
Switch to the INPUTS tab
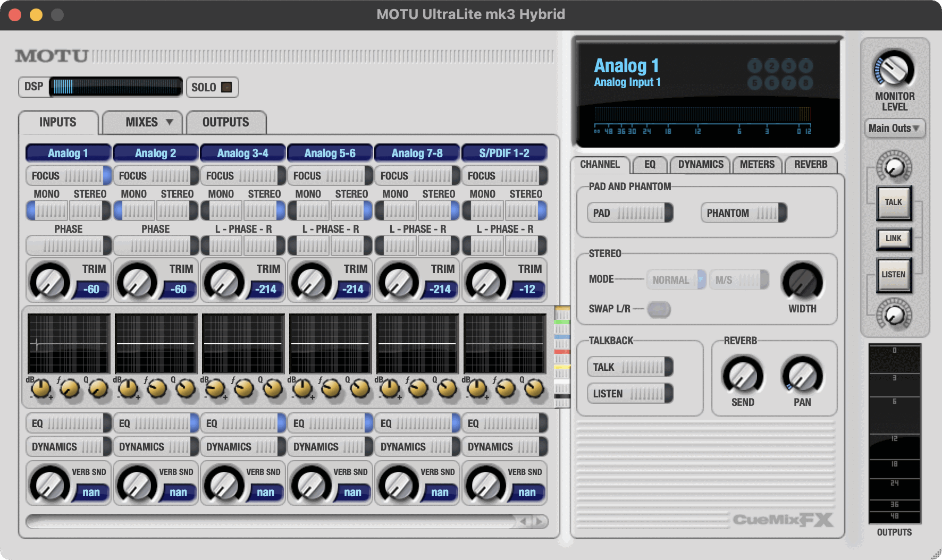[x=58, y=122]
